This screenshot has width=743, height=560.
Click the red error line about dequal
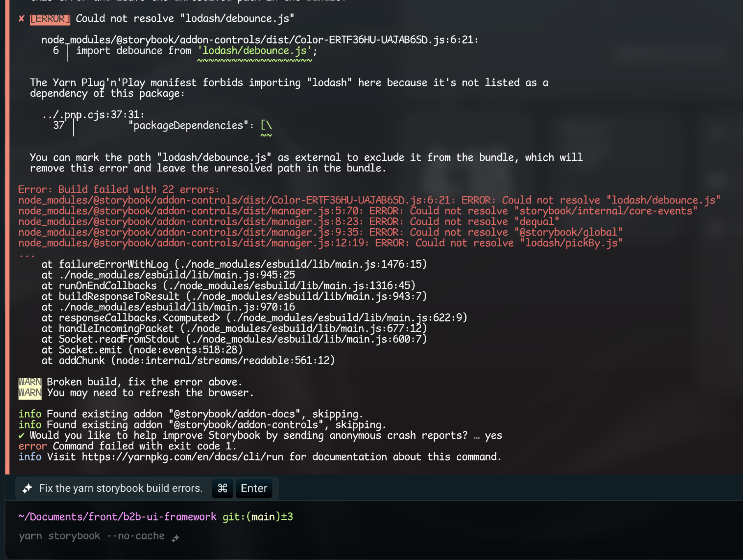(289, 222)
